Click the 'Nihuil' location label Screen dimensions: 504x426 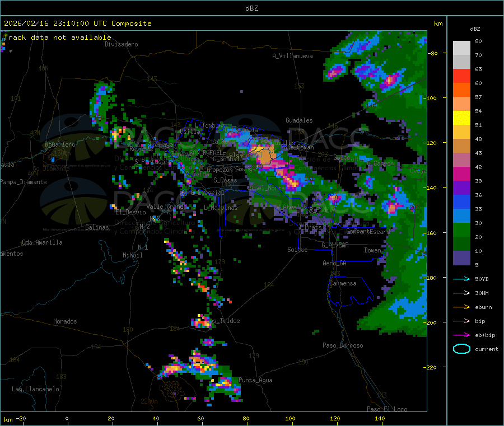pos(132,255)
